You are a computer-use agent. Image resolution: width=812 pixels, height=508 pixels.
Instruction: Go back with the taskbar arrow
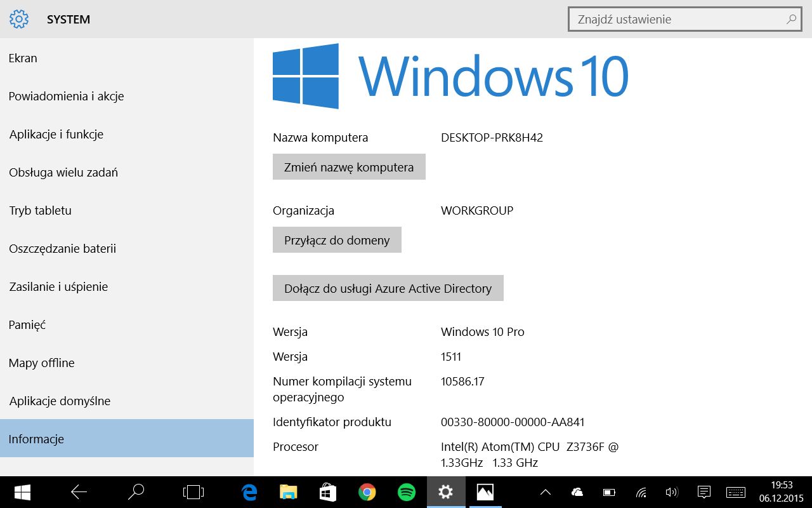(79, 492)
